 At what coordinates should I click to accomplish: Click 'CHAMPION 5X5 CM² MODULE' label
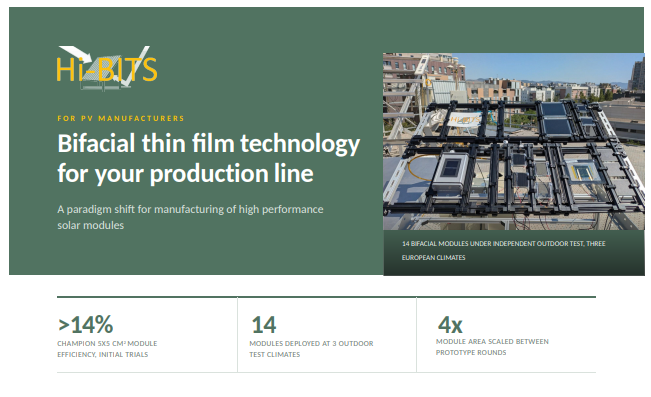click(107, 343)
